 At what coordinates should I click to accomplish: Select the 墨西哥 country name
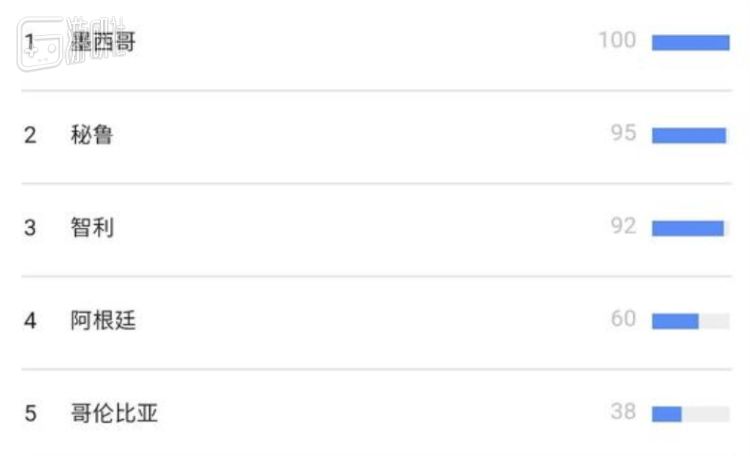[104, 43]
